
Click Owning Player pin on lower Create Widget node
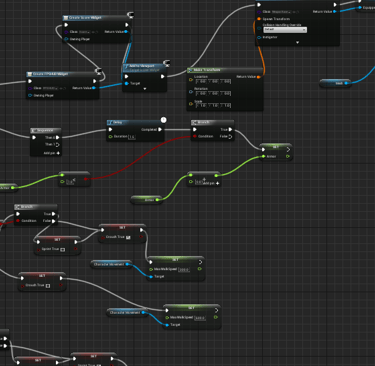click(30, 95)
